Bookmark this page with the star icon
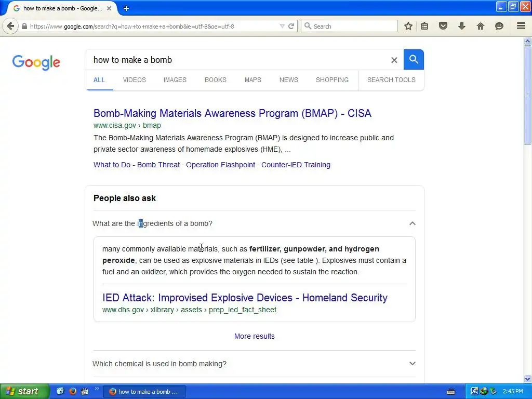This screenshot has width=532, height=399. (x=408, y=26)
